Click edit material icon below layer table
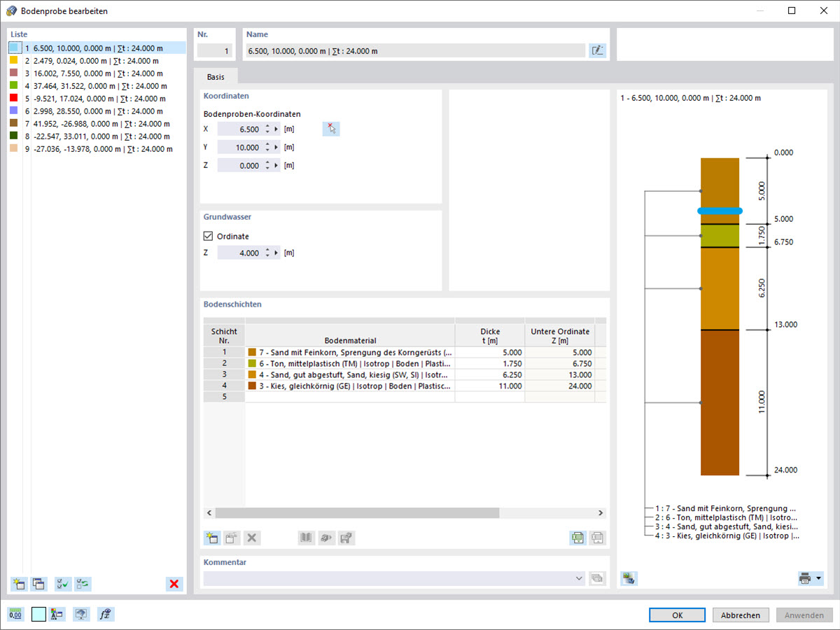This screenshot has width=840, height=630. coord(346,538)
